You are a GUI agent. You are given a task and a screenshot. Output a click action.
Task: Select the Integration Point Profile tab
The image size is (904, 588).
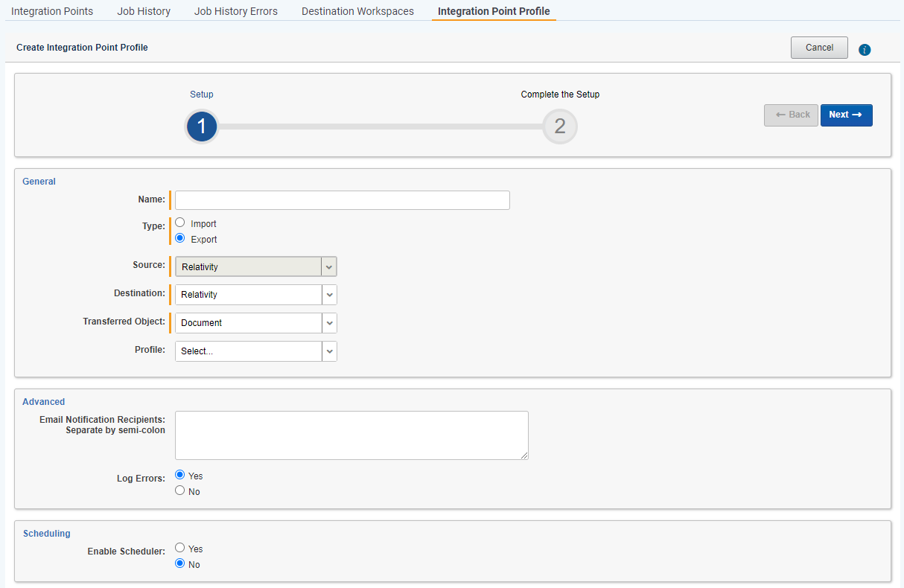click(x=494, y=11)
